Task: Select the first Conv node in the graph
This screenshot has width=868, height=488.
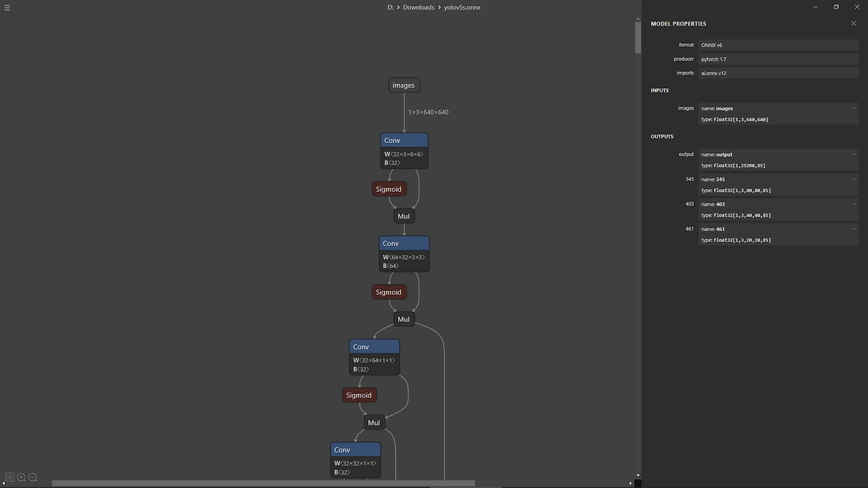Action: pos(404,140)
